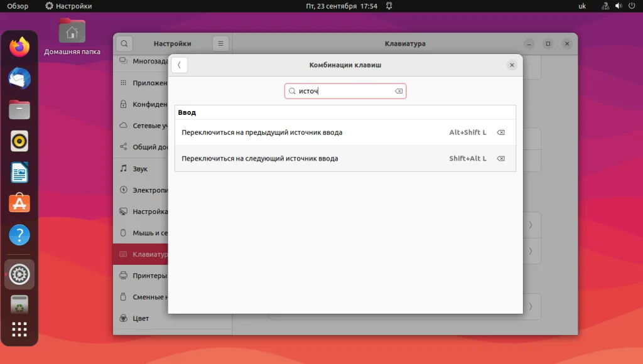The image size is (643, 364).
Task: Show all applications grid
Action: pos(19,329)
